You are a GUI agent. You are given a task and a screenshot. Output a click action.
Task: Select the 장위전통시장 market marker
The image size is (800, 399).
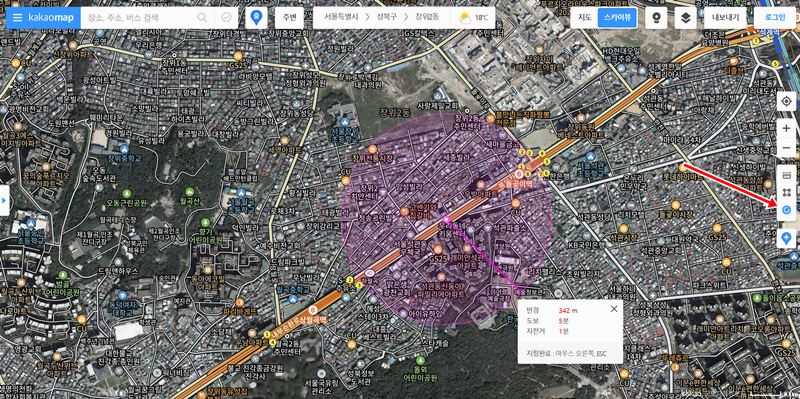pyautogui.click(x=373, y=149)
